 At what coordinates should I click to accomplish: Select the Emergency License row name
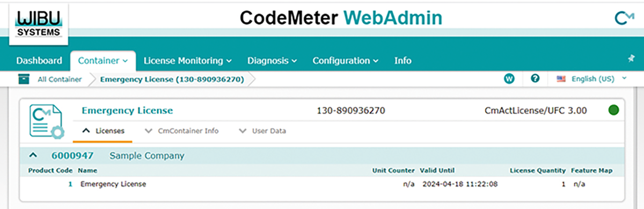[113, 184]
